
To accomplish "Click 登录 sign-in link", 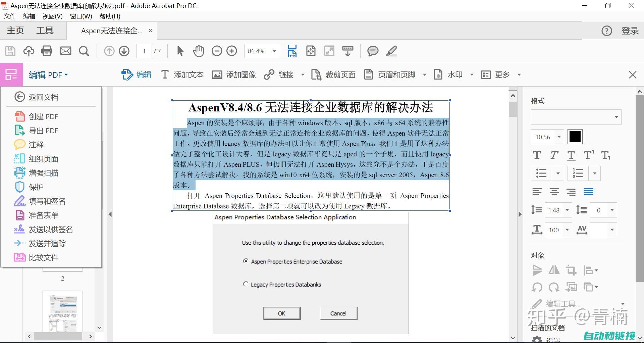I will click(x=630, y=31).
